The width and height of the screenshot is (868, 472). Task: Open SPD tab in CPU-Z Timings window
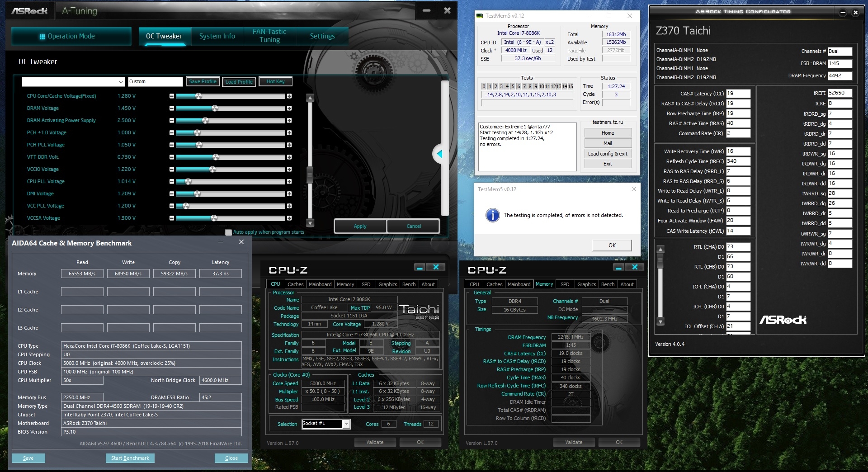click(x=565, y=284)
